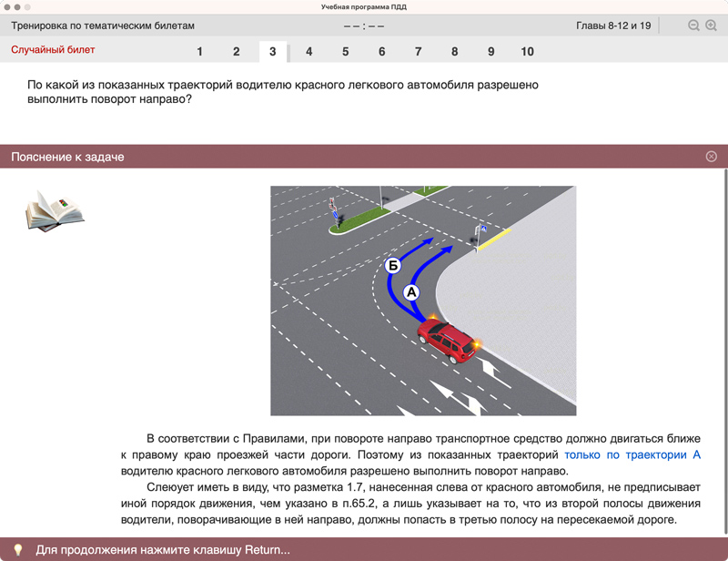Go to question 5
Screen dimensions: 728x561
click(346, 52)
